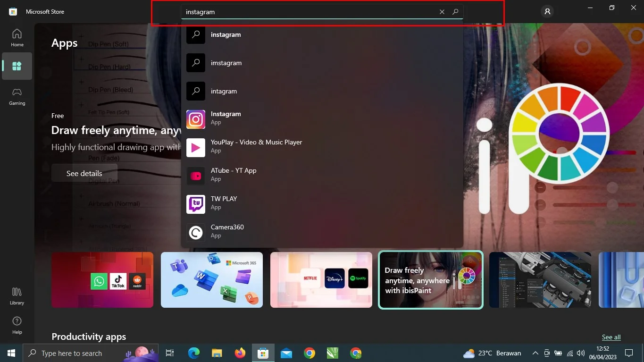The width and height of the screenshot is (644, 362).
Task: Clear the search box text
Action: (x=442, y=12)
